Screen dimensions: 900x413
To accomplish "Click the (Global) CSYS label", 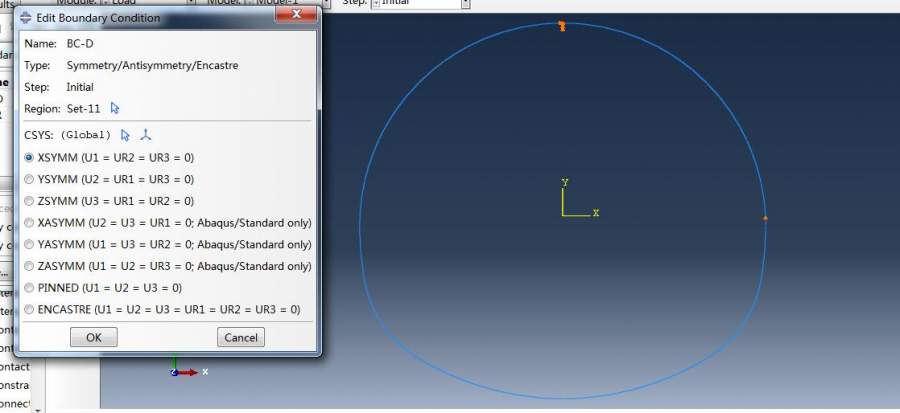I will coord(85,135).
